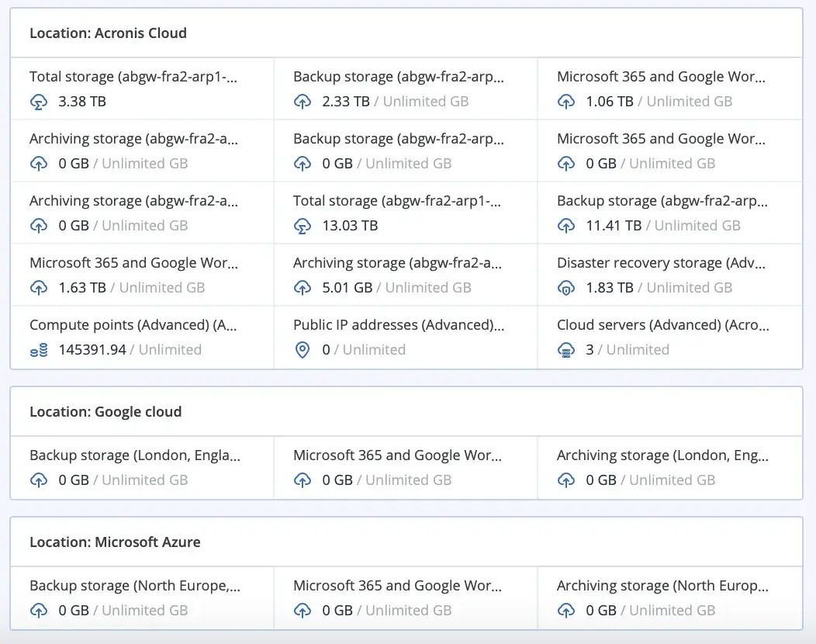Click the upload cloud icon beside 11.41 TB

point(566,226)
